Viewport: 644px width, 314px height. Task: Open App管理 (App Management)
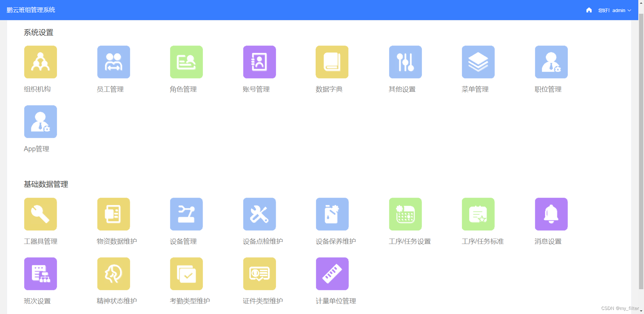point(40,122)
